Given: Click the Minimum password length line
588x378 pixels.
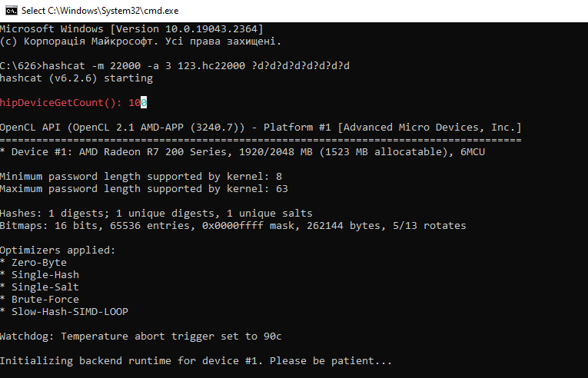Looking at the screenshot, I should (141, 177).
